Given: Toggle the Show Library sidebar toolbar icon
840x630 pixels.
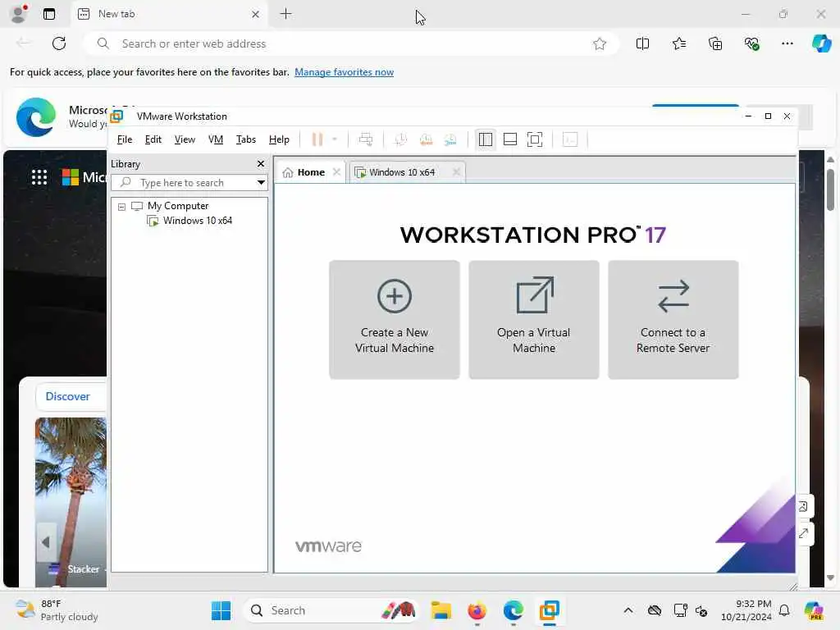Looking at the screenshot, I should [486, 139].
